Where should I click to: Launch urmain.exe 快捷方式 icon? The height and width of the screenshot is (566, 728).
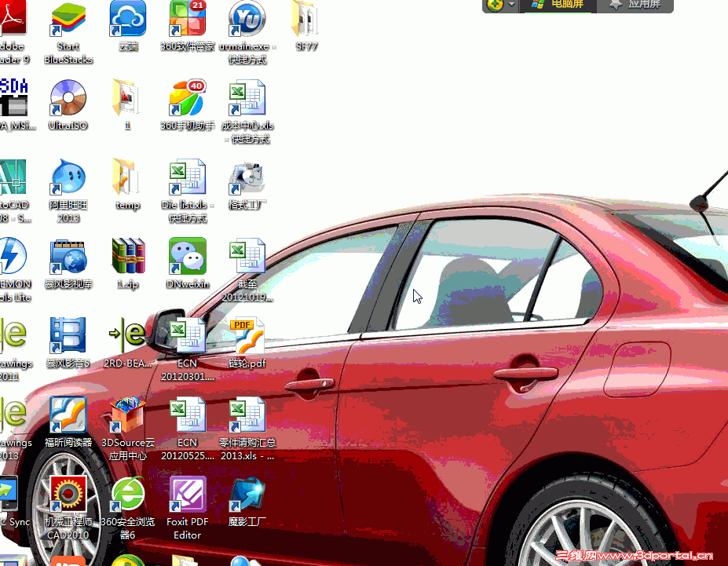pyautogui.click(x=247, y=19)
